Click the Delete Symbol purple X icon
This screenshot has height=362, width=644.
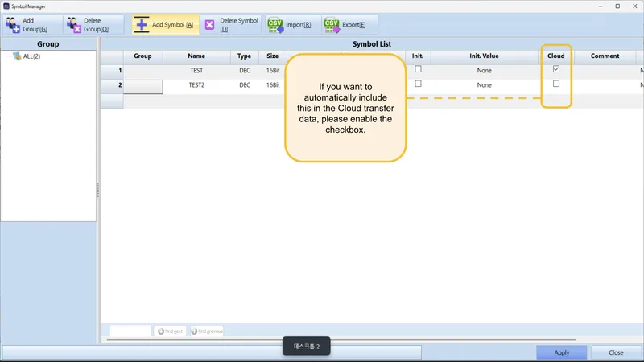pos(209,25)
